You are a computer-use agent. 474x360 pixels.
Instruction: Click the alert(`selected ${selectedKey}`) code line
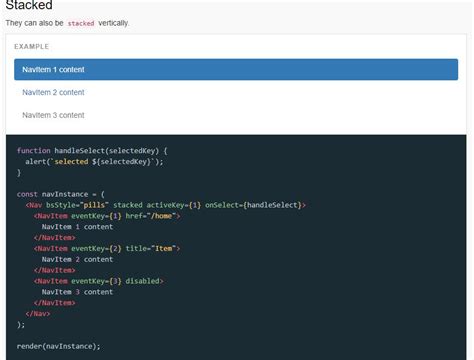(x=94, y=162)
